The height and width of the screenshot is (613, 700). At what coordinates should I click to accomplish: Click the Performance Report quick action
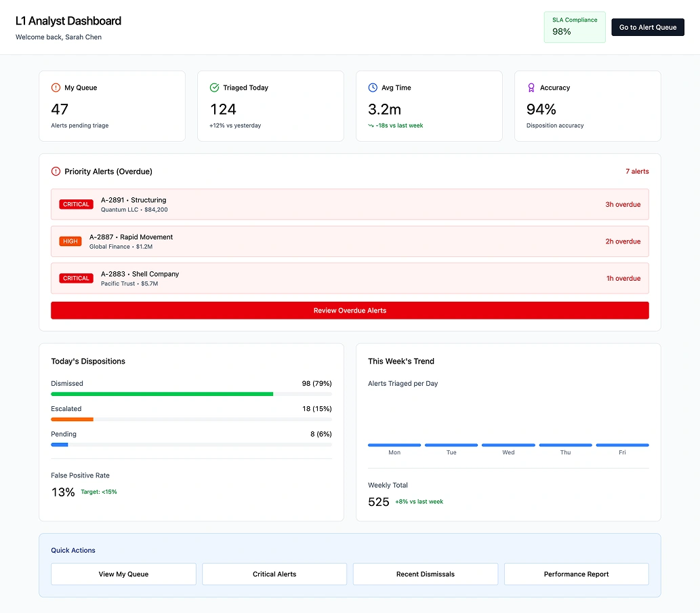coord(576,574)
